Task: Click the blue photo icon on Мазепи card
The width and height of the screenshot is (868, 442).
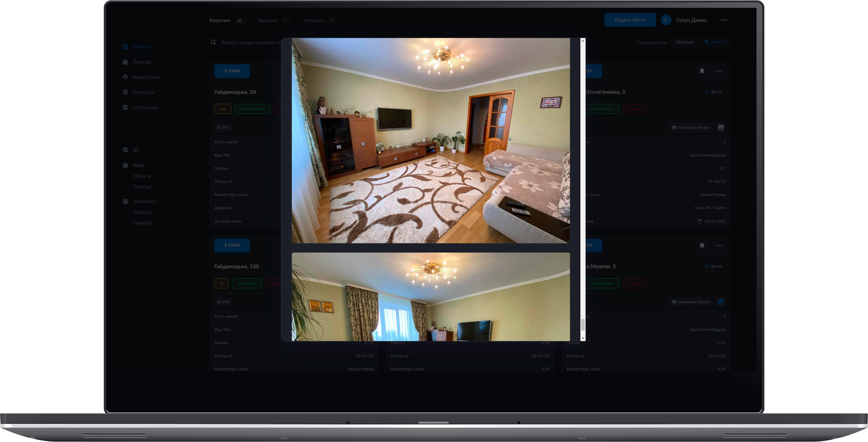Action: (721, 302)
